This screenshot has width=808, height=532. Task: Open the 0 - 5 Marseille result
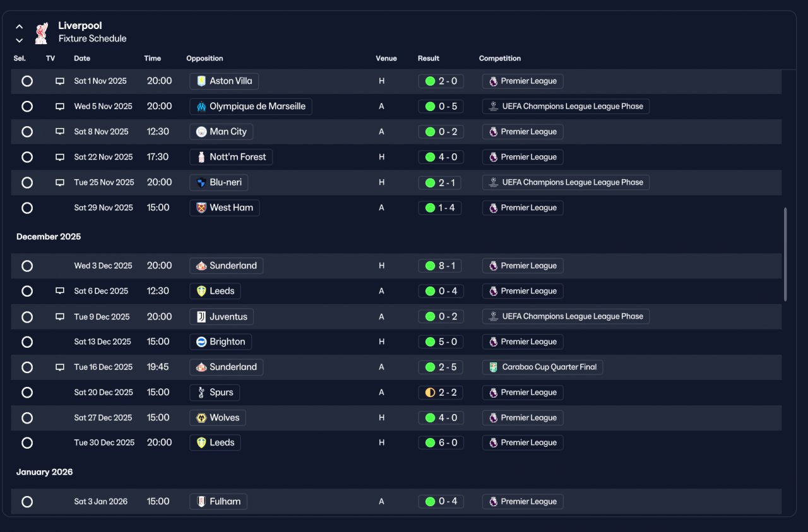point(441,106)
